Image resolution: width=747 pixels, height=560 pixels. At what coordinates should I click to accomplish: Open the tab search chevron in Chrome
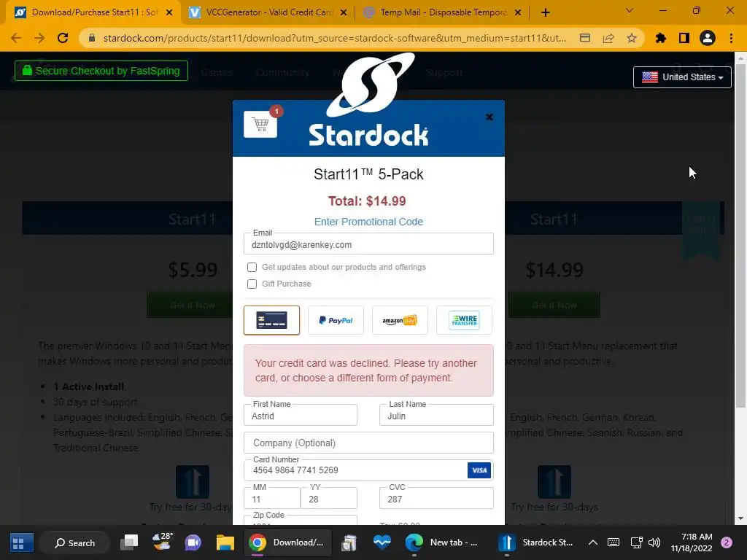click(630, 10)
